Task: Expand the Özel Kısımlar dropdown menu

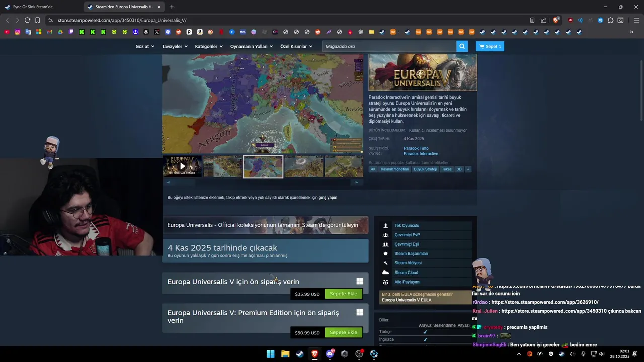Action: tap(296, 46)
